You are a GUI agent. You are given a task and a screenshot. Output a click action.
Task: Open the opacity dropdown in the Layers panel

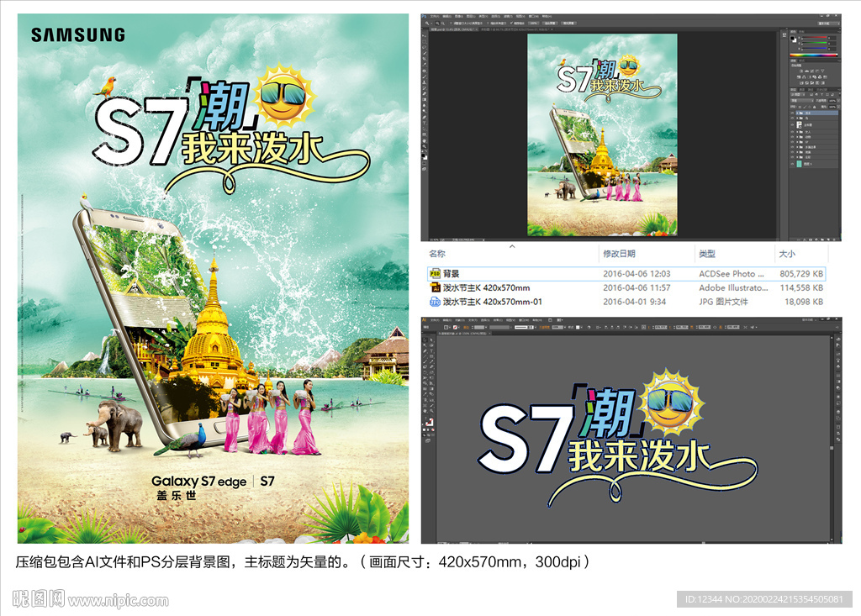tap(838, 101)
